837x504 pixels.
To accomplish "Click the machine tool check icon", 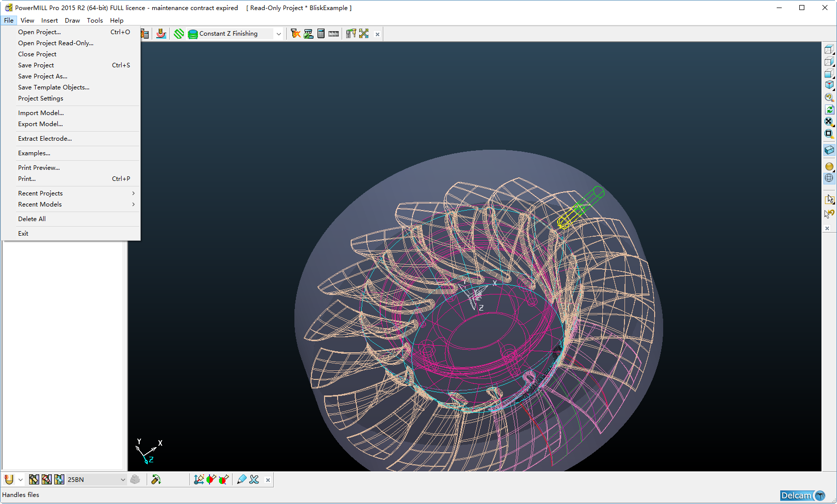I will (308, 34).
